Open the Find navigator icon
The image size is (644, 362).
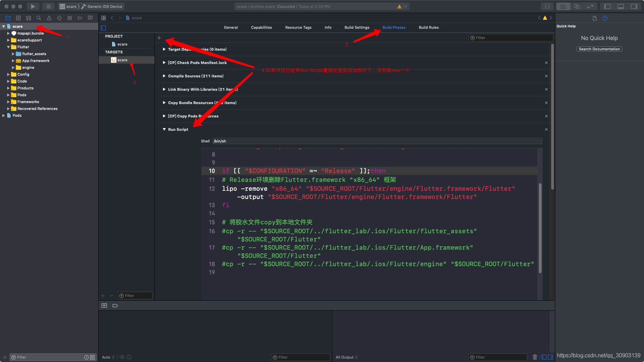pyautogui.click(x=39, y=18)
